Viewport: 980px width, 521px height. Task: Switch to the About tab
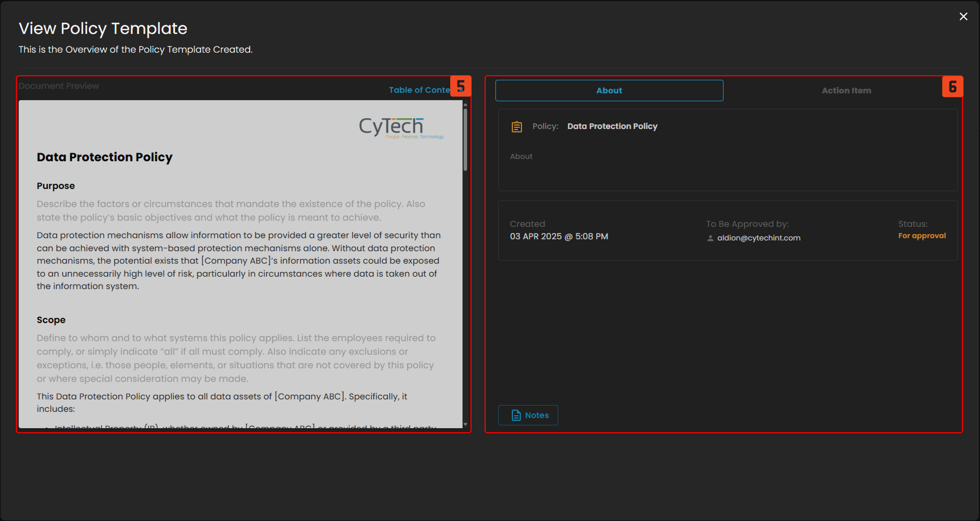[x=609, y=91]
